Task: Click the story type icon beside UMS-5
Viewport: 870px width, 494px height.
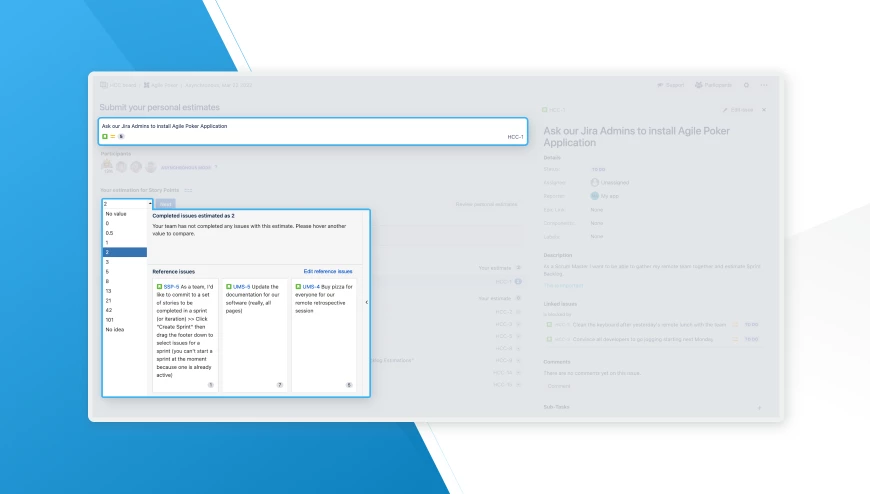Action: [x=229, y=287]
